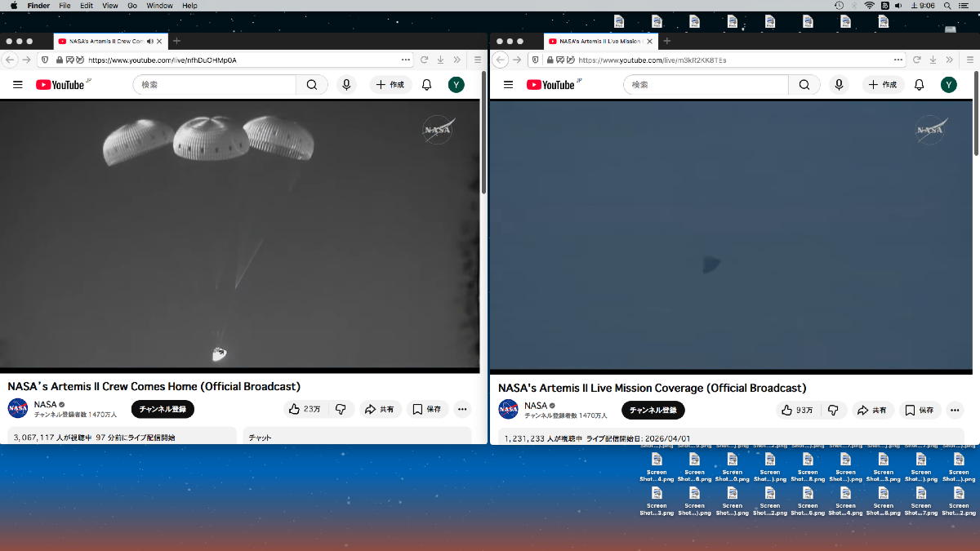This screenshot has height=551, width=980.
Task: Open tracking protection shield in left window
Action: [45, 60]
